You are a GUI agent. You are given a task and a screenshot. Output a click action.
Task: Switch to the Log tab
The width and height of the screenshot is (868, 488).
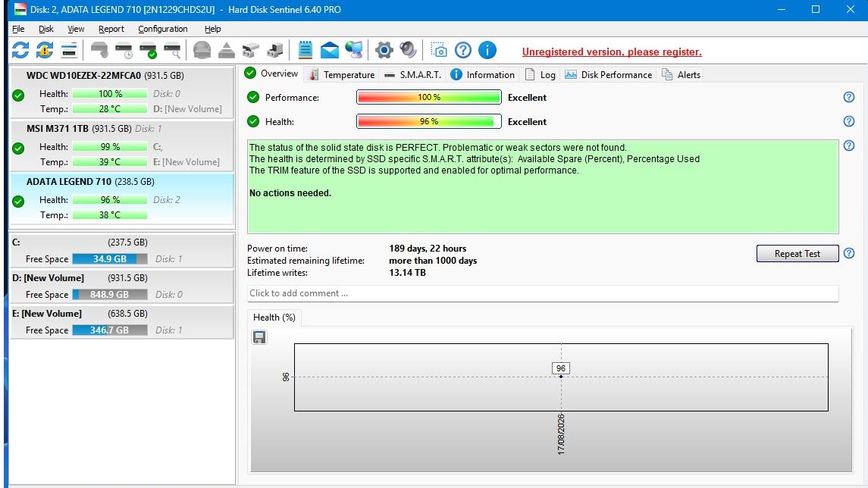541,75
